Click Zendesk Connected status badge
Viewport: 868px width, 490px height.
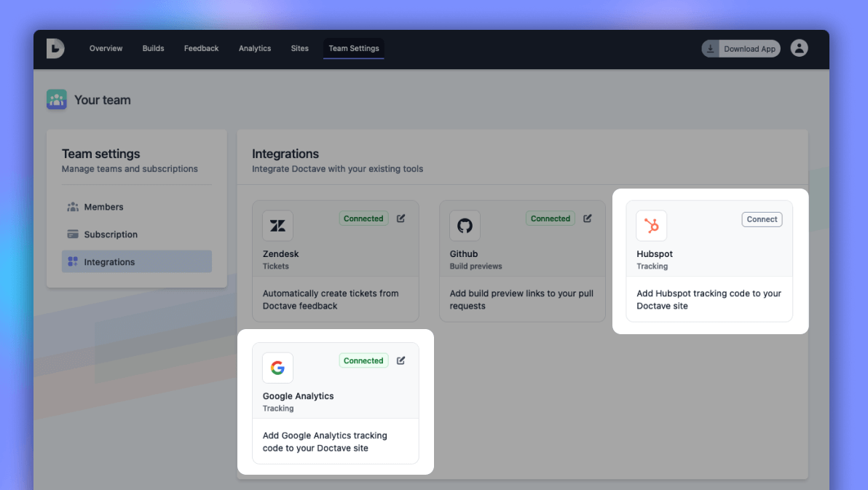[363, 218]
